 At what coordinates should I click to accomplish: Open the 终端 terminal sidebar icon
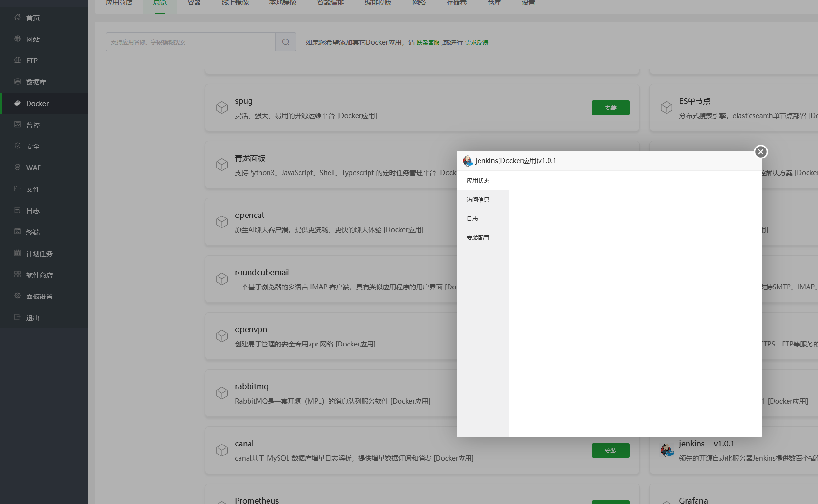pos(18,232)
